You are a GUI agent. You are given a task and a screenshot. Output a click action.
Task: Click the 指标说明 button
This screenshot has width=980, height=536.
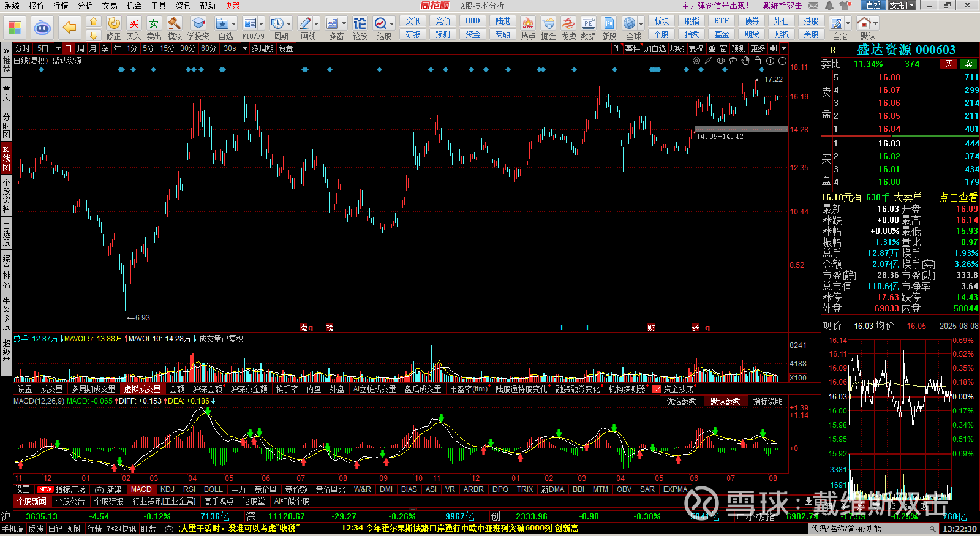pyautogui.click(x=768, y=401)
